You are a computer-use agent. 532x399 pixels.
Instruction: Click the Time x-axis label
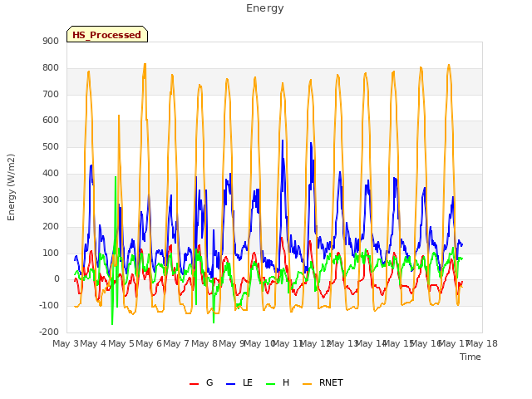(x=470, y=357)
